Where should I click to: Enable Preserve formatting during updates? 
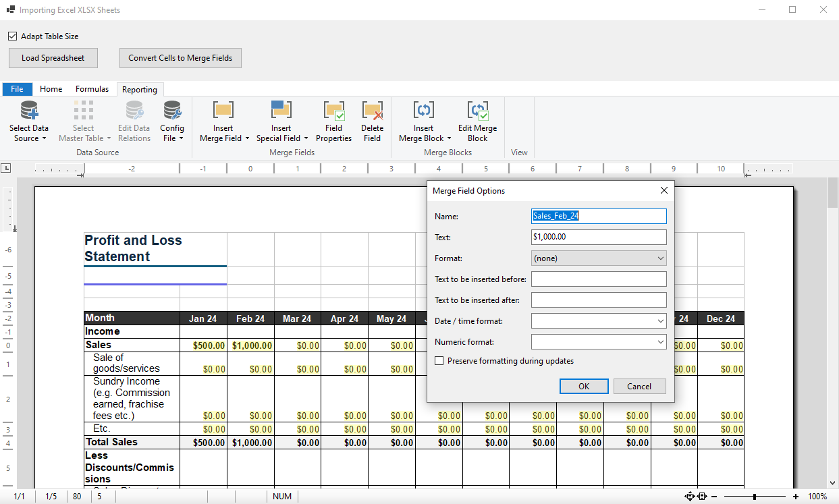point(439,361)
